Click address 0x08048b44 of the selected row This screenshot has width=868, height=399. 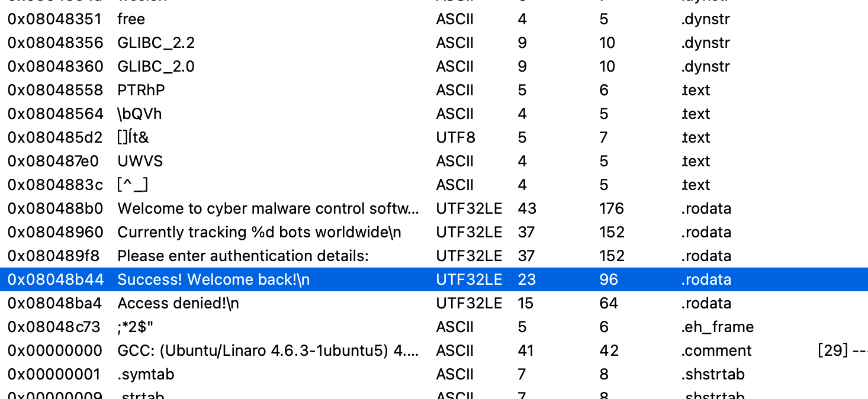[55, 280]
